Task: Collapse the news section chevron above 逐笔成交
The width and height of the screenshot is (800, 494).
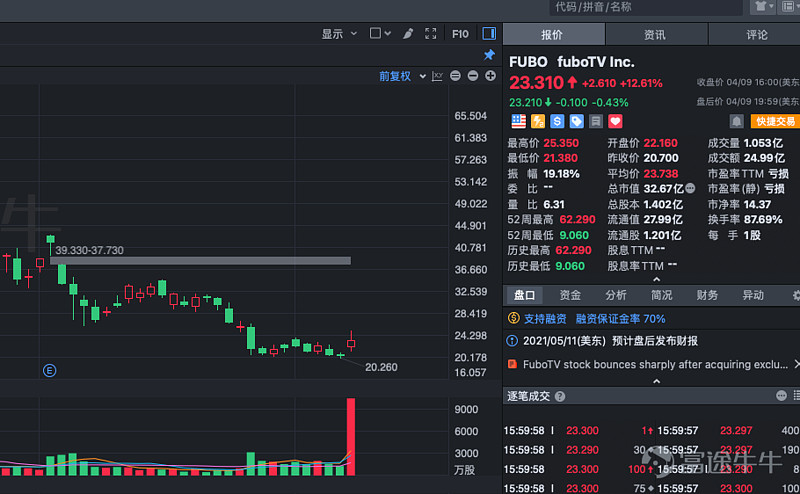Action: tap(657, 381)
